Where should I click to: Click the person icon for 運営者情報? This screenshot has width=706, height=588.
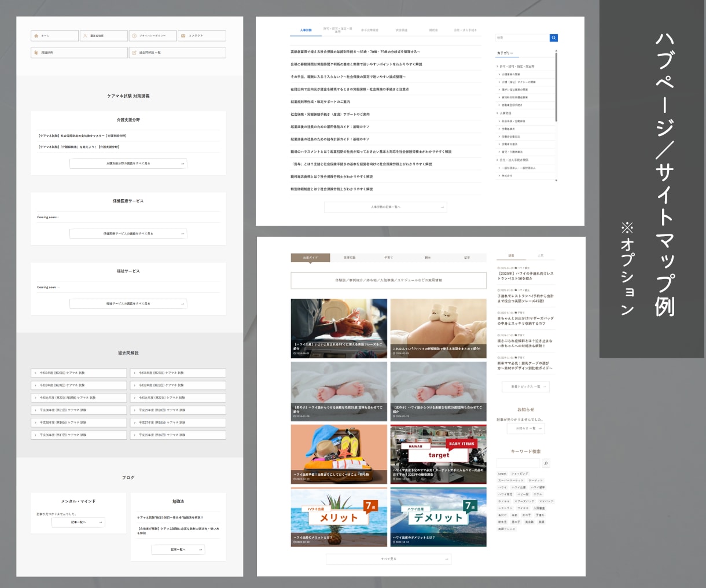pyautogui.click(x=86, y=36)
